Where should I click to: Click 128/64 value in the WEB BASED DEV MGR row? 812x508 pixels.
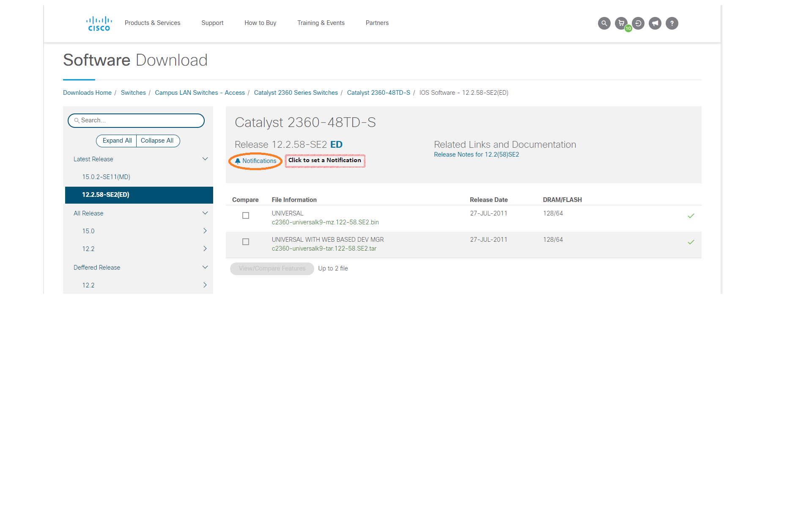(553, 240)
